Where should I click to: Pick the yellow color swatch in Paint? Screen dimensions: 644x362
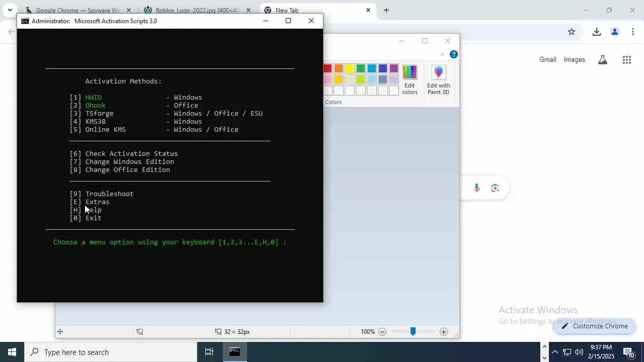(350, 68)
